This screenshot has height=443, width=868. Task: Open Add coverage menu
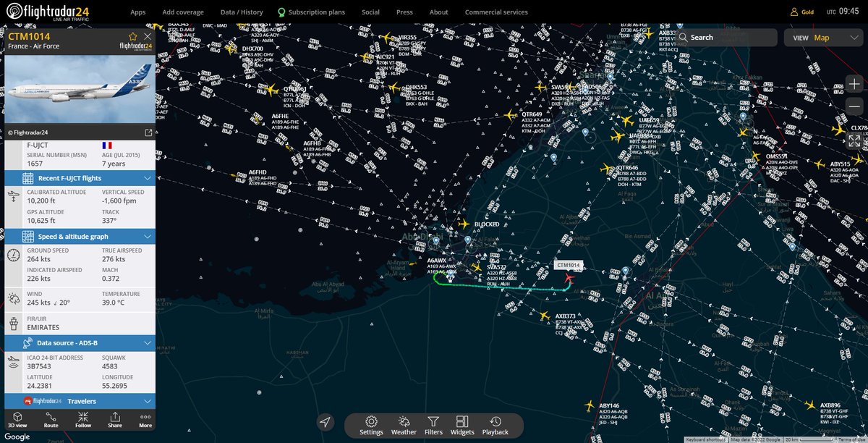tap(183, 12)
